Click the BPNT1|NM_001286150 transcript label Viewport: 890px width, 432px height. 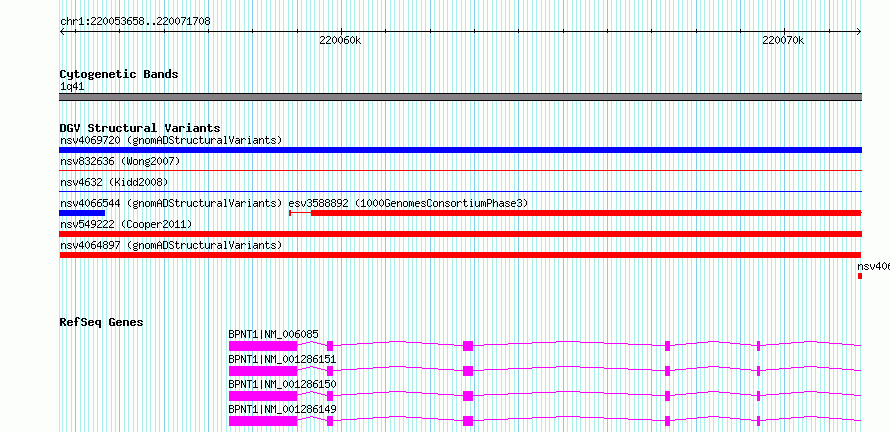coord(282,384)
